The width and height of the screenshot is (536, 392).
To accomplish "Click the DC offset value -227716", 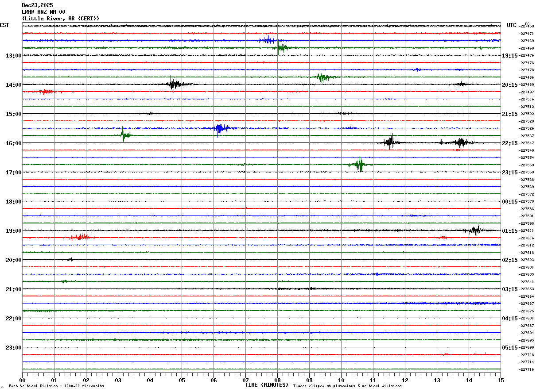I will point(526,369).
